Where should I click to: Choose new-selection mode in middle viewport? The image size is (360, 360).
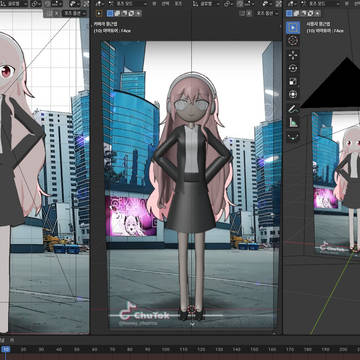pos(109,13)
